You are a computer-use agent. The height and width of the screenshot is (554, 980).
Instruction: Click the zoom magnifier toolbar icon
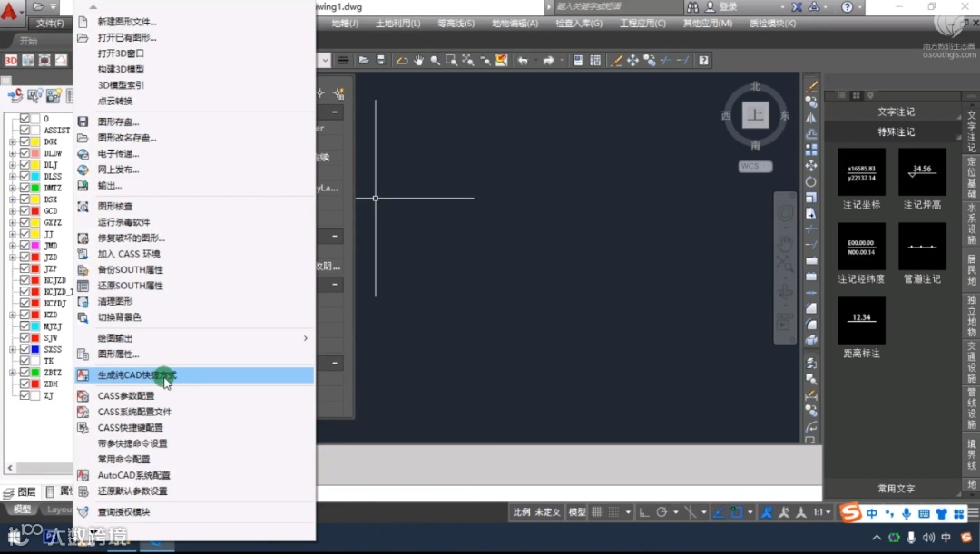click(435, 61)
